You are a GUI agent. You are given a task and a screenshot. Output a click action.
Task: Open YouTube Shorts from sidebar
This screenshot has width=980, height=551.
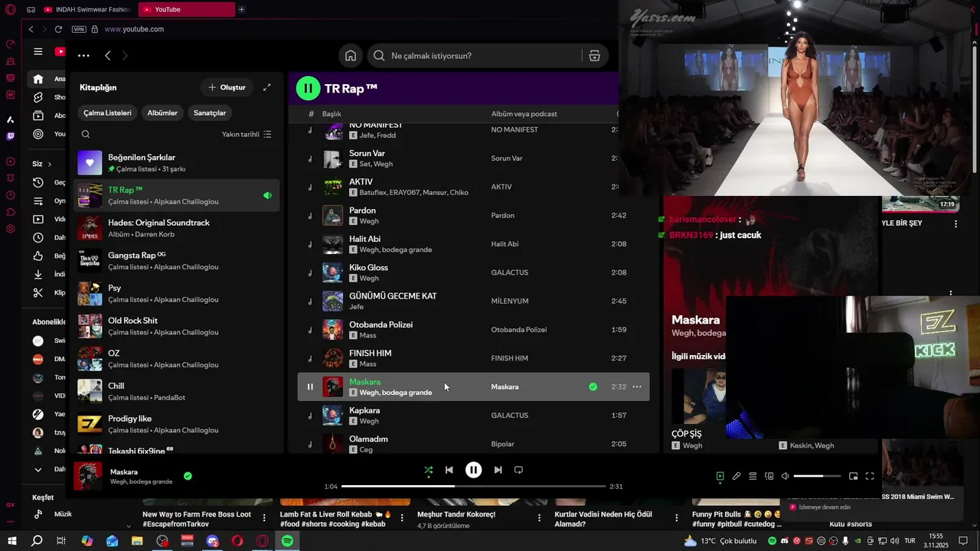coord(47,97)
